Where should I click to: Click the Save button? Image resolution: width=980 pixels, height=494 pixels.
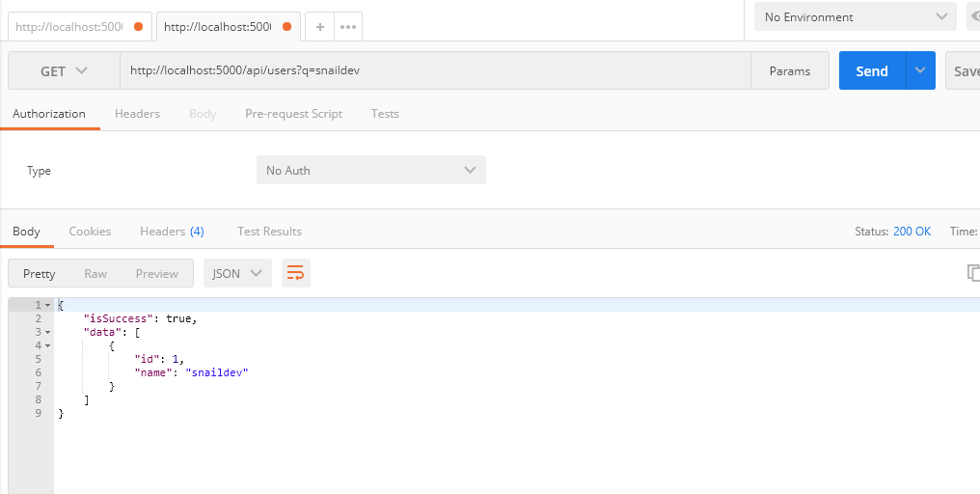tap(964, 70)
